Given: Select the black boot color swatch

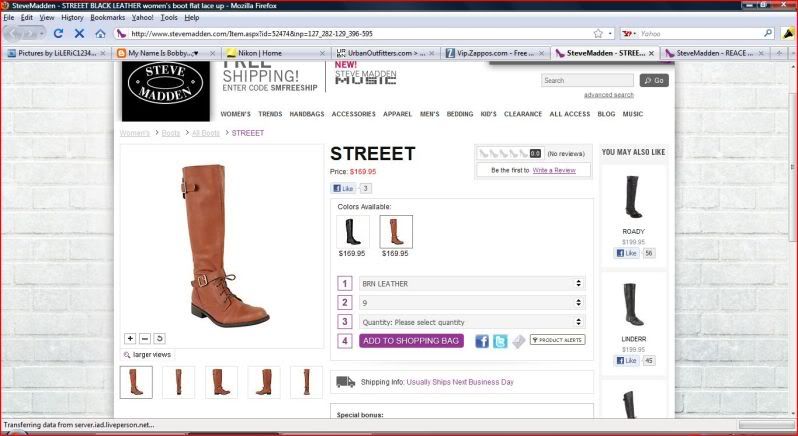Looking at the screenshot, I should 352,232.
